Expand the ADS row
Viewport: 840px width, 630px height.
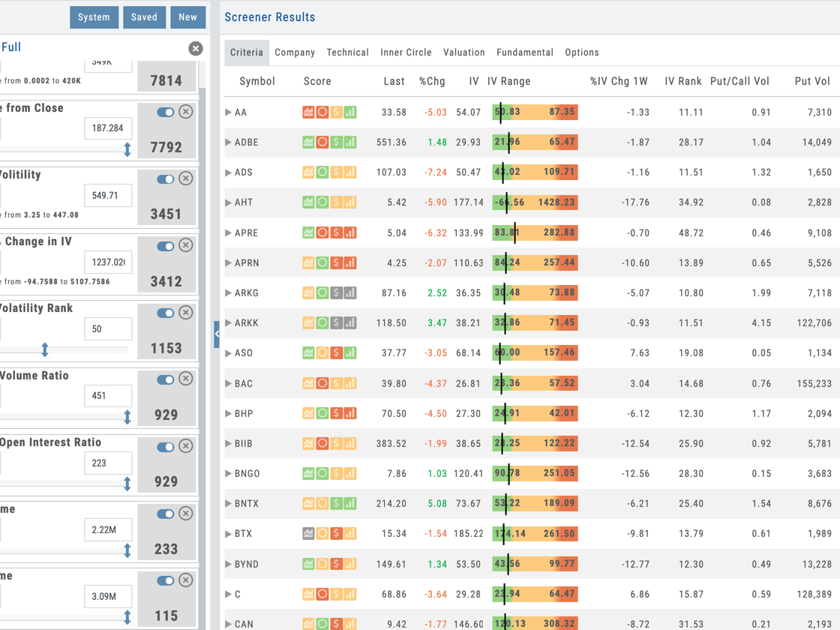coord(228,172)
